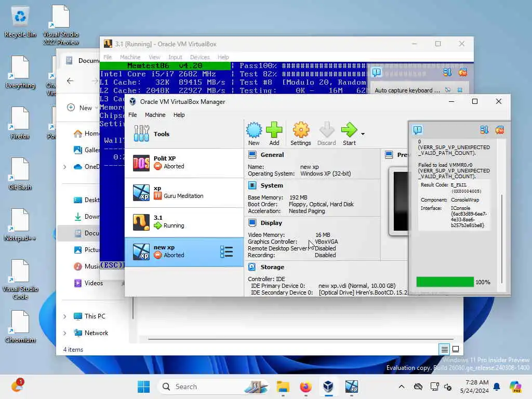Click the VM preview thumbnail
Screen dimensions: 532x399
(401, 201)
